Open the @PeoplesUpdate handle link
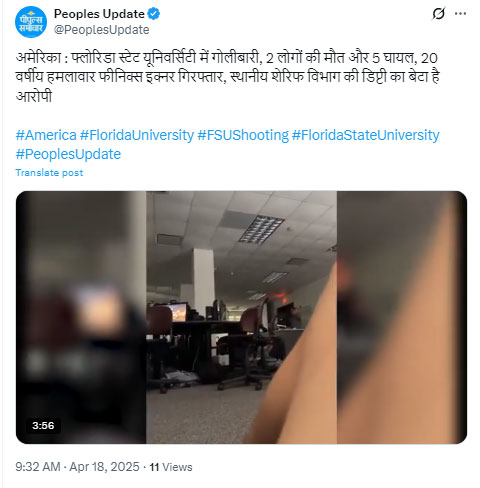Image resolution: width=480 pixels, height=488 pixels. coord(102,30)
